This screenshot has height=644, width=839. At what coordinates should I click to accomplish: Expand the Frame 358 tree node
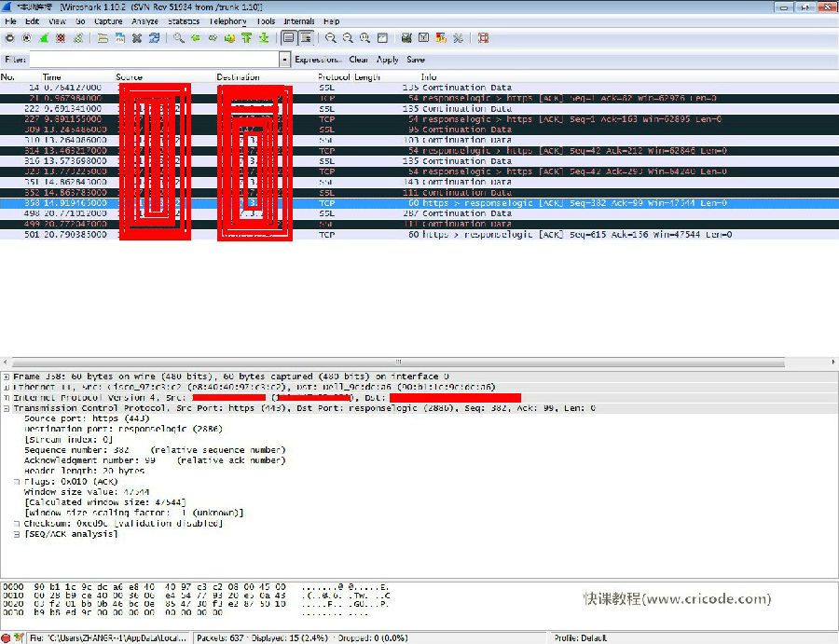click(7, 377)
